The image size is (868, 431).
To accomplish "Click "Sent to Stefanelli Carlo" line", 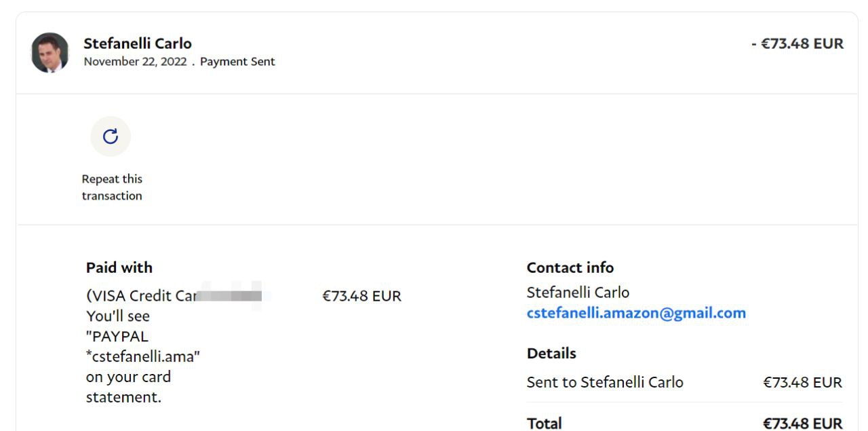I will (x=605, y=382).
